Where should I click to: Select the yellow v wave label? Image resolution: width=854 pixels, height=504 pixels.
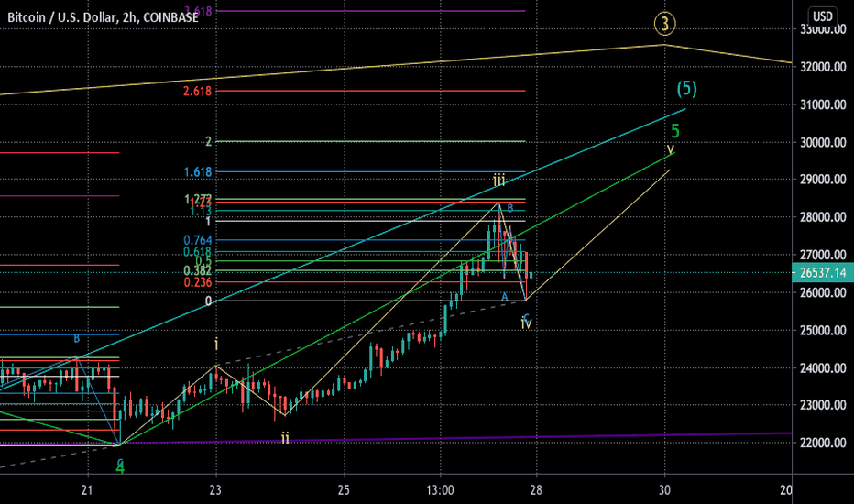coord(671,148)
